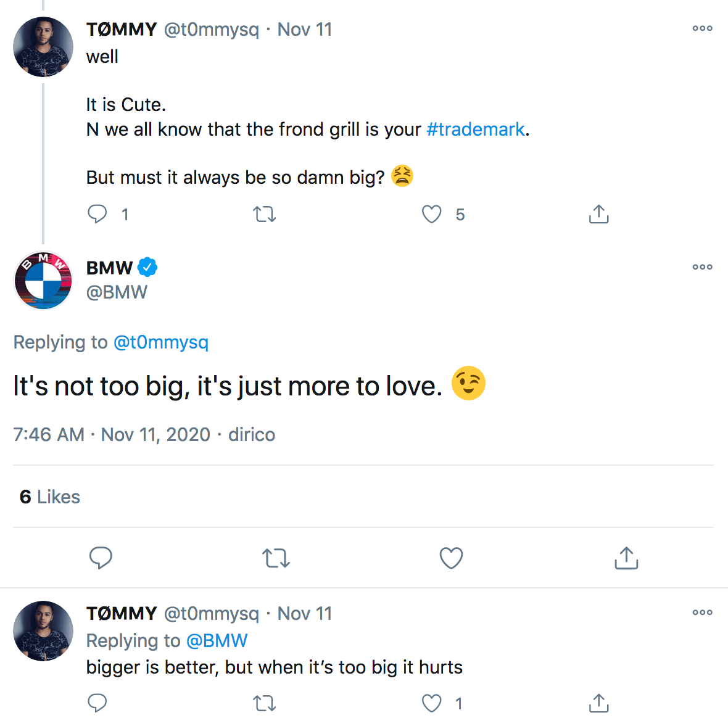Retweet 'bigger is better' tweet
This screenshot has width=728, height=718.
[265, 703]
